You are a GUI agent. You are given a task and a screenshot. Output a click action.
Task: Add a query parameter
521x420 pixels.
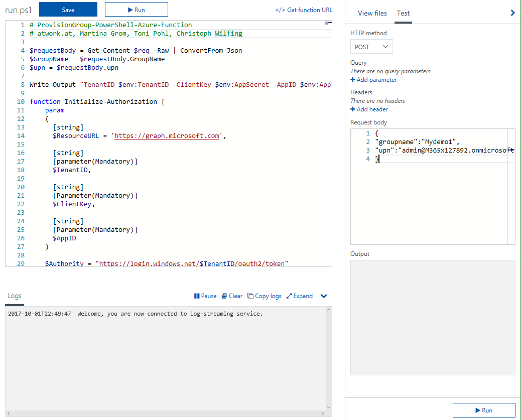click(x=373, y=80)
